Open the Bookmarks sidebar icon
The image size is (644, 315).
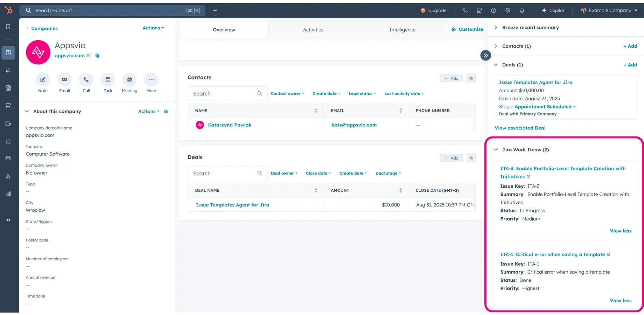coord(8,27)
